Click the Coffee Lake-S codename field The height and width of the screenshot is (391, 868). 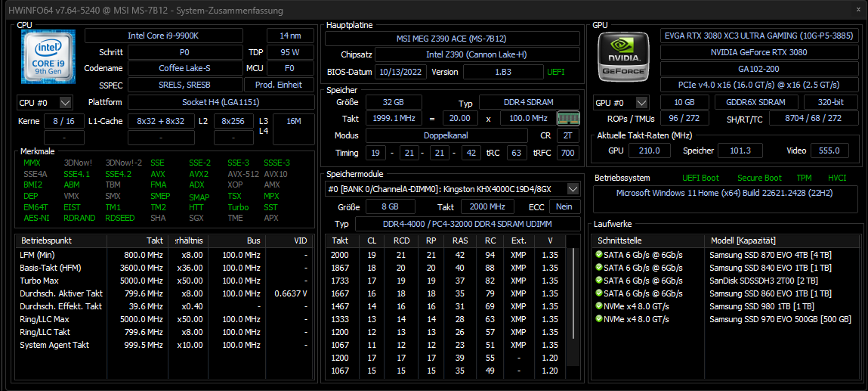[x=185, y=68]
